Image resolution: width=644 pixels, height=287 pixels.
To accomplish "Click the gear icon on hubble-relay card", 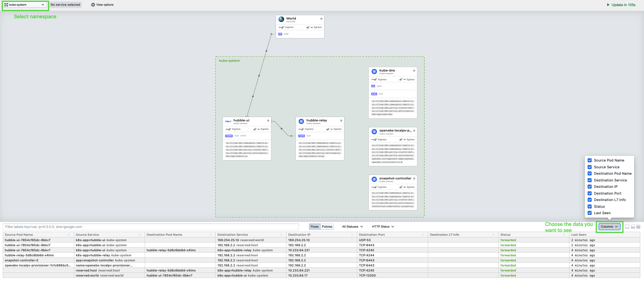I will point(341,120).
